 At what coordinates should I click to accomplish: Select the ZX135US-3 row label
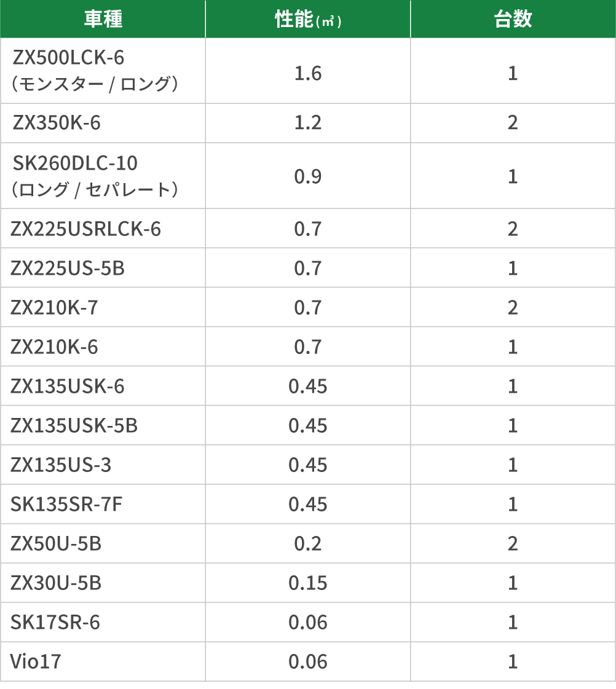[x=61, y=465]
